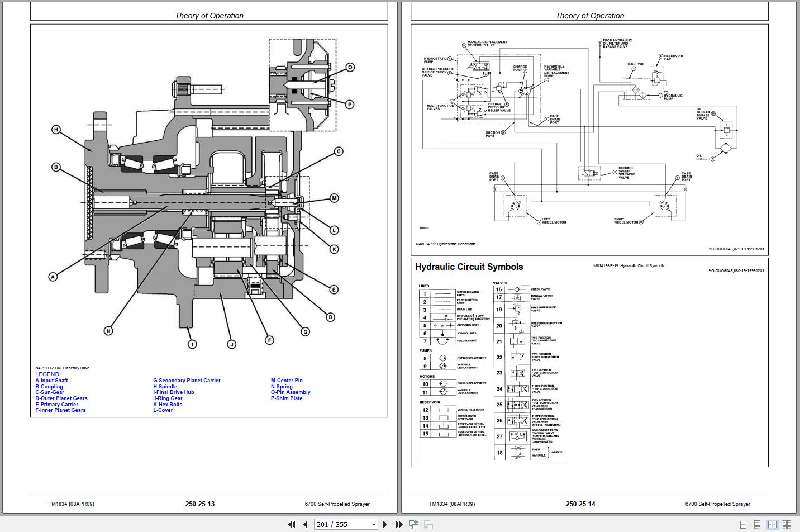The width and height of the screenshot is (800, 532).
Task: Click the A-Input Shaft legend link
Action: click(x=51, y=381)
